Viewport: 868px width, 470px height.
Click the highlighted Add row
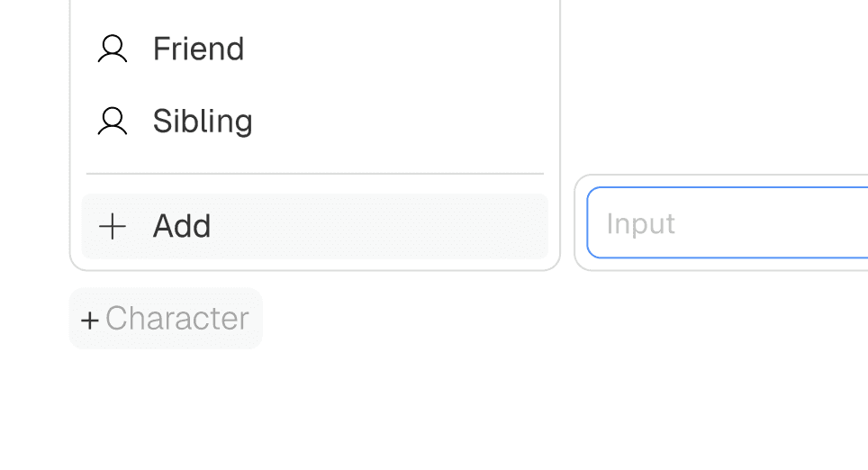314,226
